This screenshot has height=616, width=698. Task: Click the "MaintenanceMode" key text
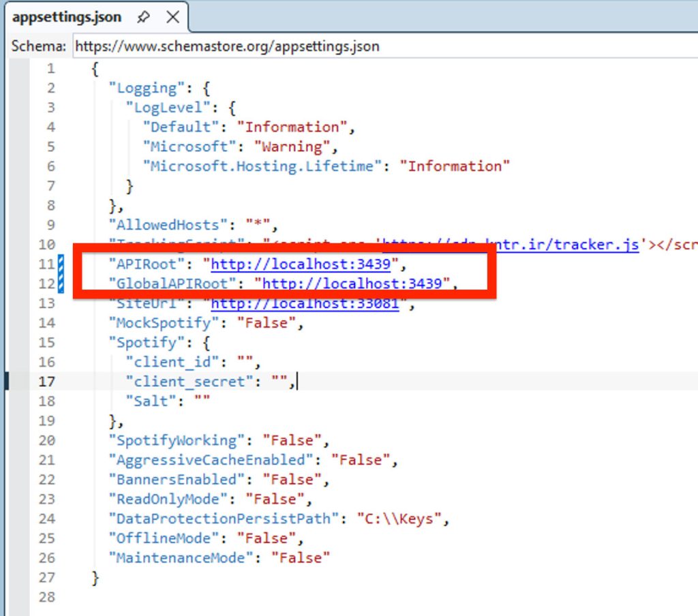pyautogui.click(x=181, y=557)
